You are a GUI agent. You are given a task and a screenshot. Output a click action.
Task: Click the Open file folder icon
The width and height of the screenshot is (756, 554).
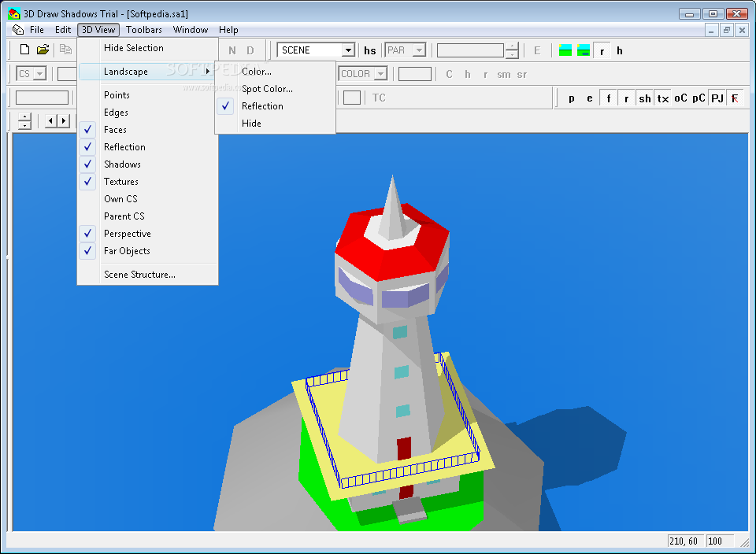43,49
